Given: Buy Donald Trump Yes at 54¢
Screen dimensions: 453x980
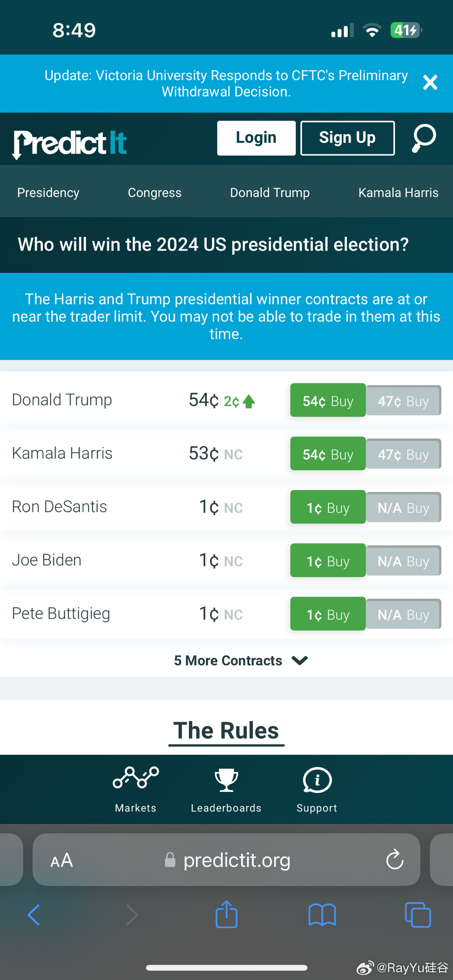Looking at the screenshot, I should click(328, 400).
